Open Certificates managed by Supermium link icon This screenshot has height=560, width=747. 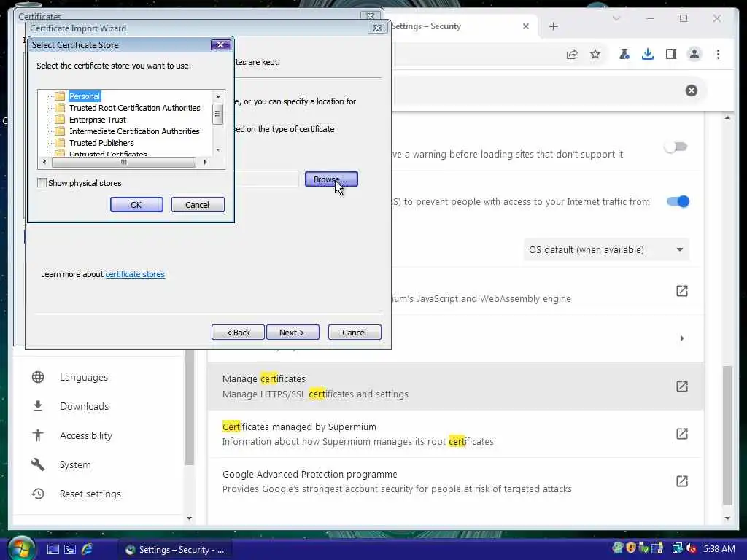(x=682, y=434)
